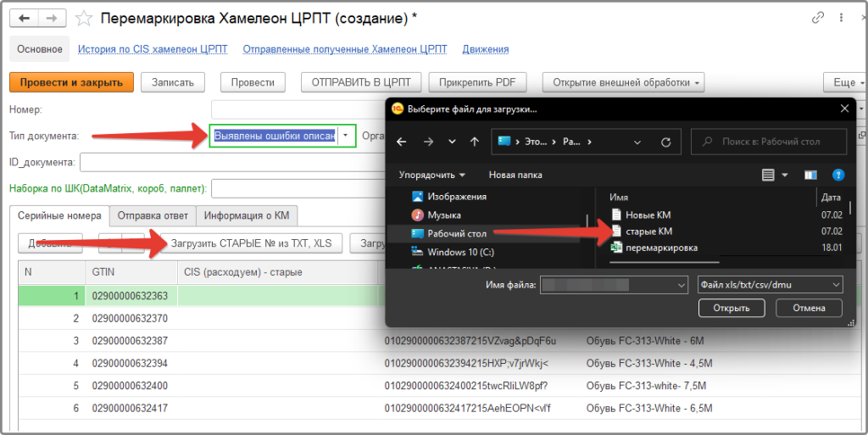The image size is (868, 435).
Task: Open Отправленные полученные Хамелеон ЦРПТ link
Action: click(344, 49)
